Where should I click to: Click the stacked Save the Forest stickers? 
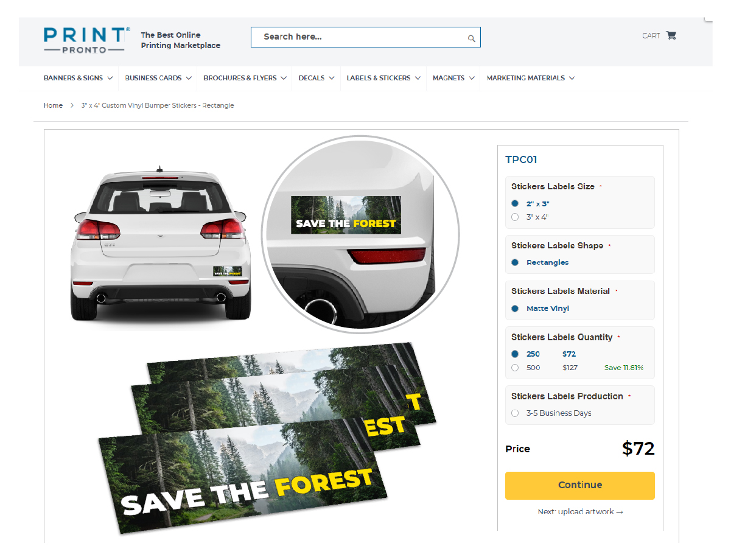pyautogui.click(x=268, y=435)
